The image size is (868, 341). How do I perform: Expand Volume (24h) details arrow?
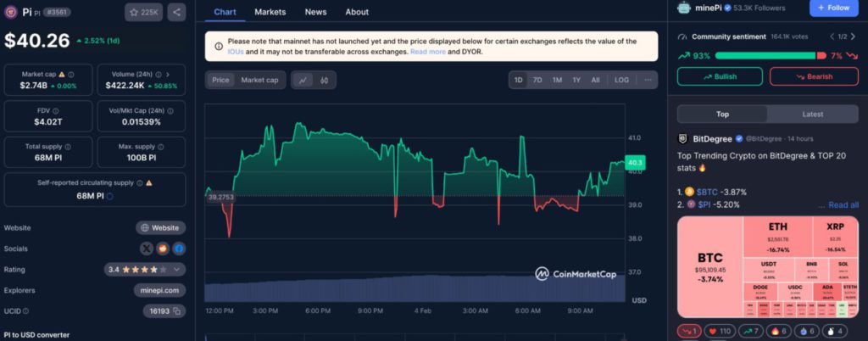coord(168,74)
